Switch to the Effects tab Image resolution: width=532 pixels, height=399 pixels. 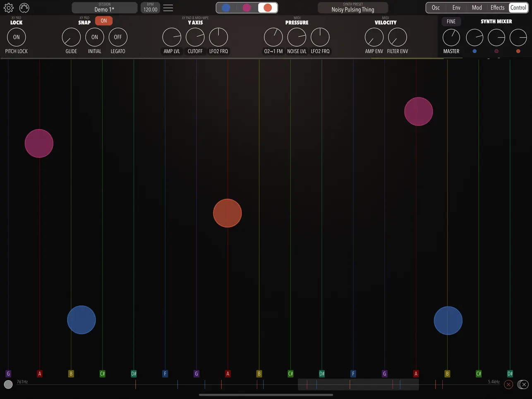point(497,7)
